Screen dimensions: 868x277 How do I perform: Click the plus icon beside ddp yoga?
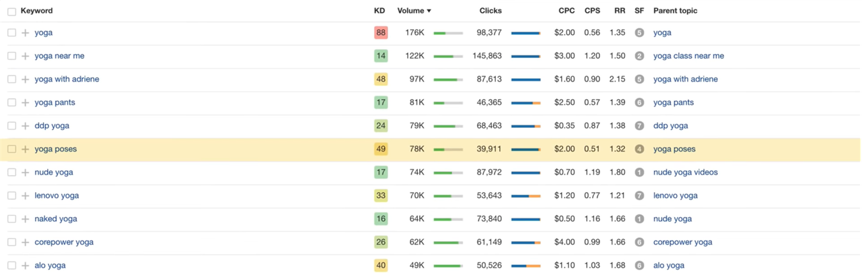point(25,126)
